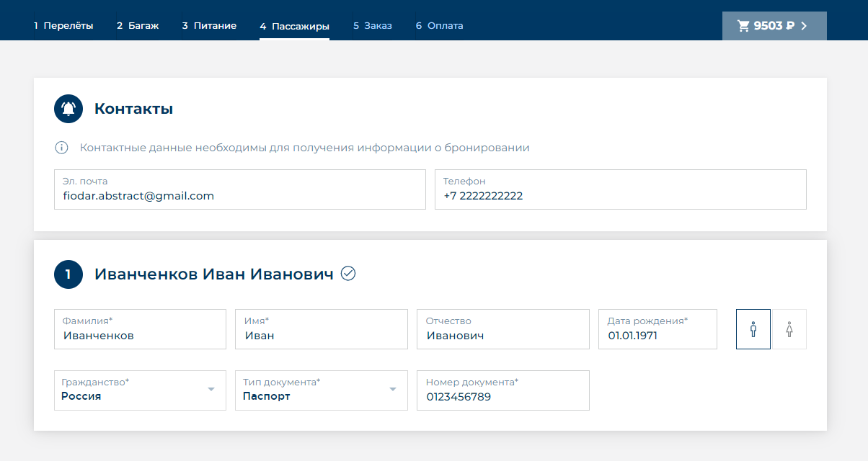Edit the Номер документа field

pos(502,397)
